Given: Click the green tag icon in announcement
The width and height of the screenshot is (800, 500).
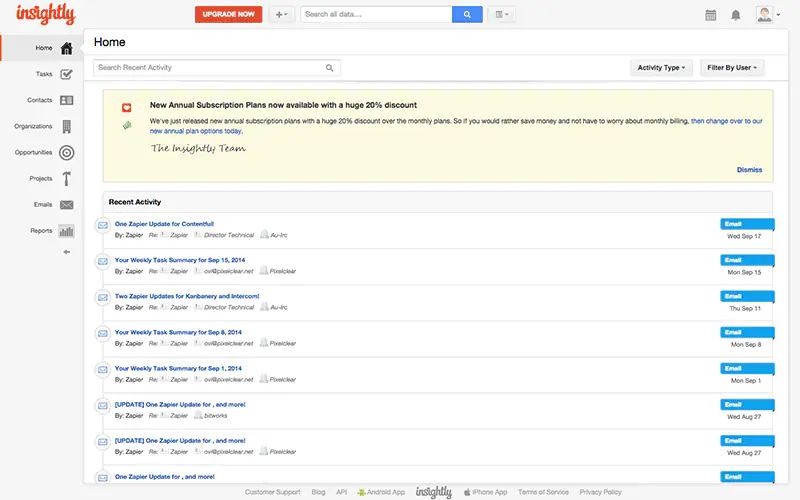Looking at the screenshot, I should (x=127, y=125).
